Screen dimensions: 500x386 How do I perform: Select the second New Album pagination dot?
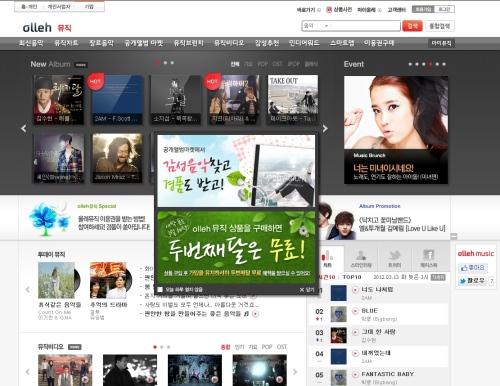coord(165,63)
